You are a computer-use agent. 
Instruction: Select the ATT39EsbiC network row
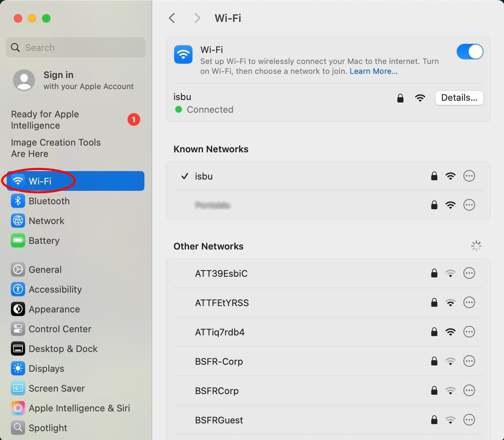[328, 273]
